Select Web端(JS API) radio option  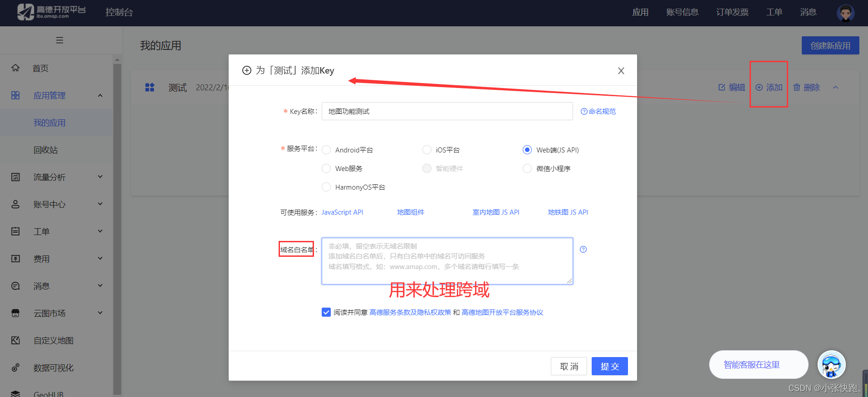(x=527, y=150)
